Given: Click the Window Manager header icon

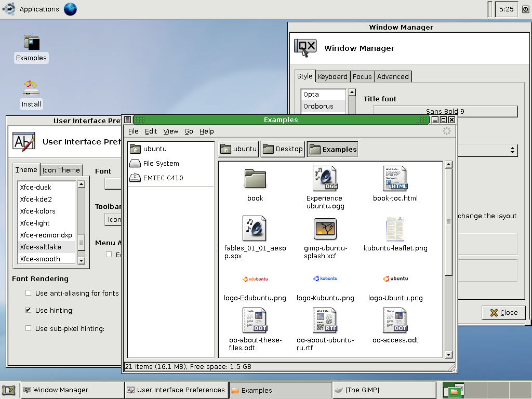Looking at the screenshot, I should (305, 48).
